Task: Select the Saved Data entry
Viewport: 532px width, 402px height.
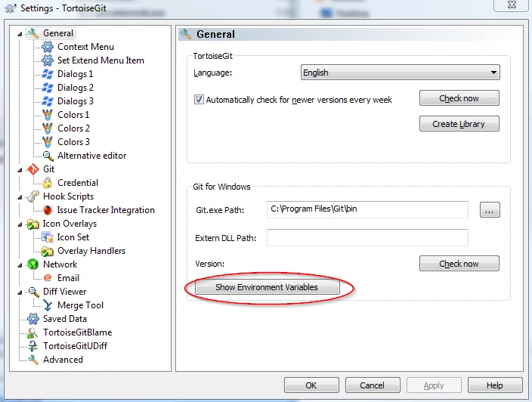Action: click(65, 319)
